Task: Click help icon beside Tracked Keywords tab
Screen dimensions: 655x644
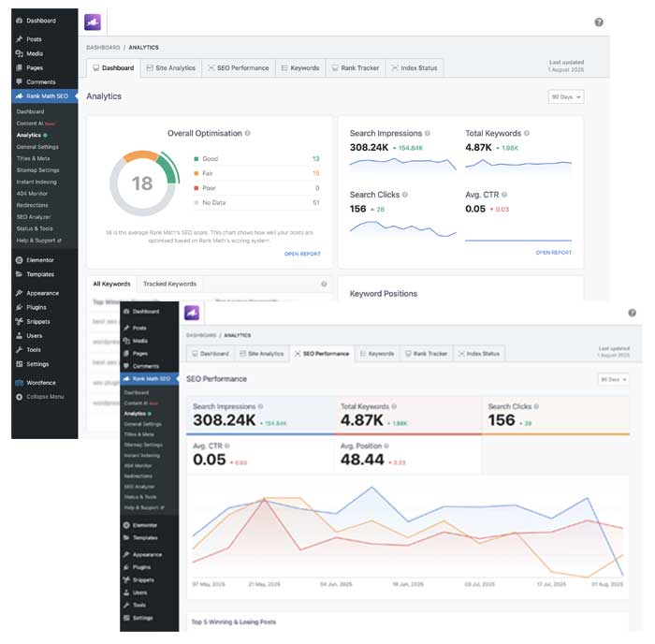Action: 324,284
